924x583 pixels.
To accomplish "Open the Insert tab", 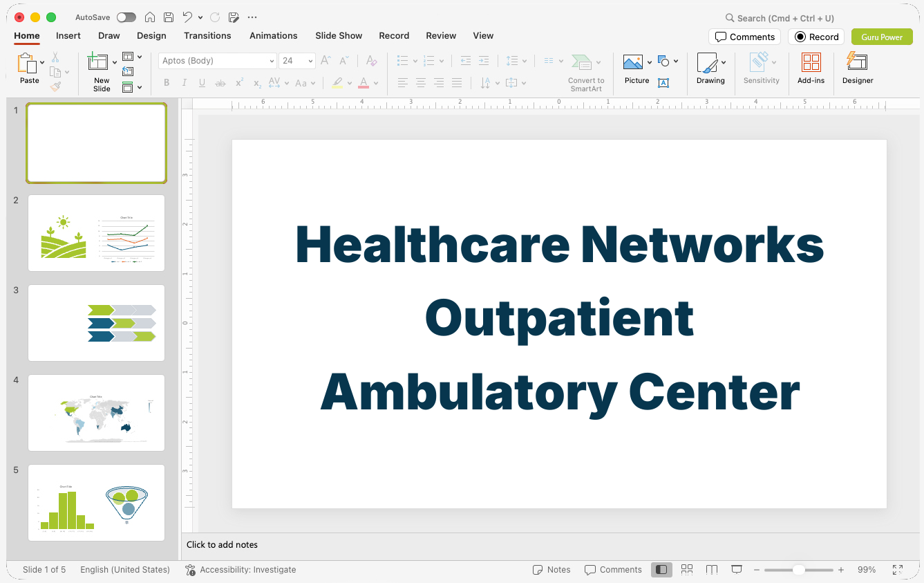I will 68,36.
